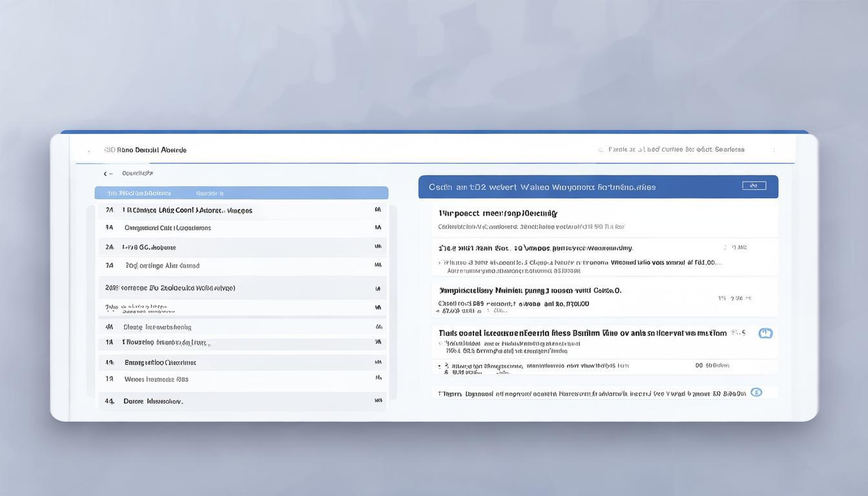Select the 'Diente' row in the left list

click(157, 327)
